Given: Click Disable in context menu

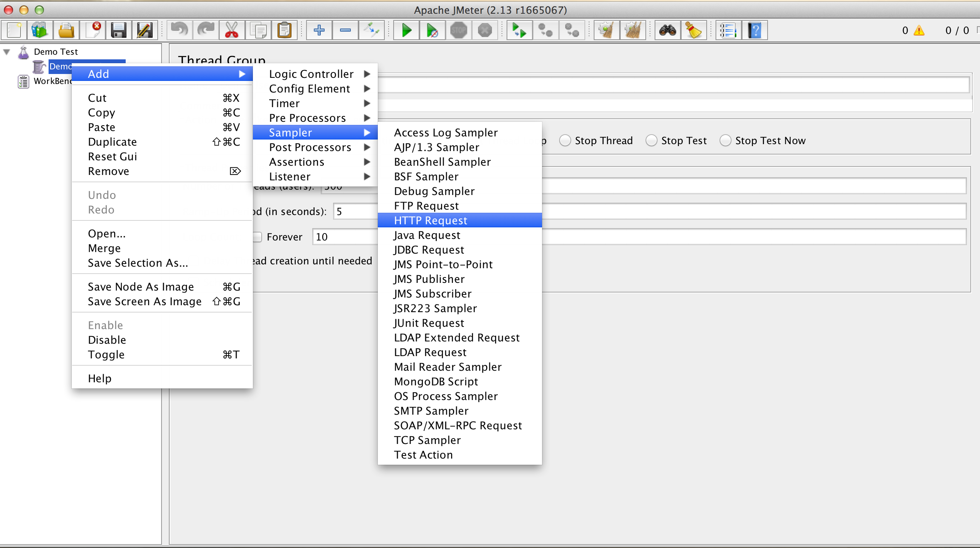Looking at the screenshot, I should tap(162, 340).
